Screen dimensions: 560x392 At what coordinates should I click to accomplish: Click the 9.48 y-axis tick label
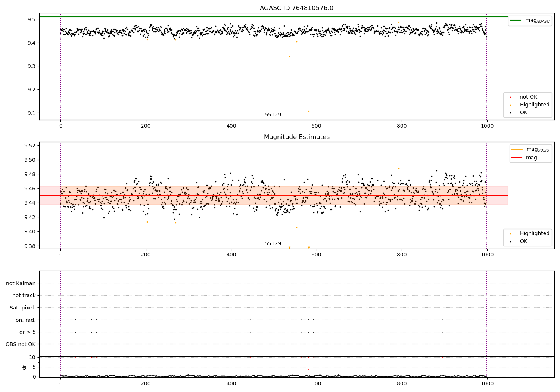pyautogui.click(x=30, y=174)
